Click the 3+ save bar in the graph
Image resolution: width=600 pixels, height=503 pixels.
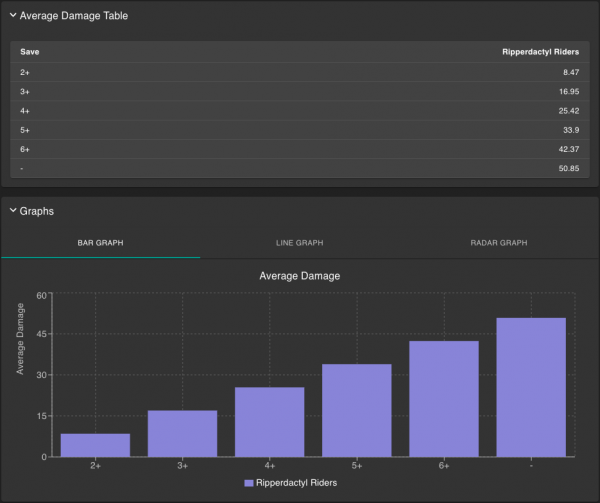click(x=183, y=433)
